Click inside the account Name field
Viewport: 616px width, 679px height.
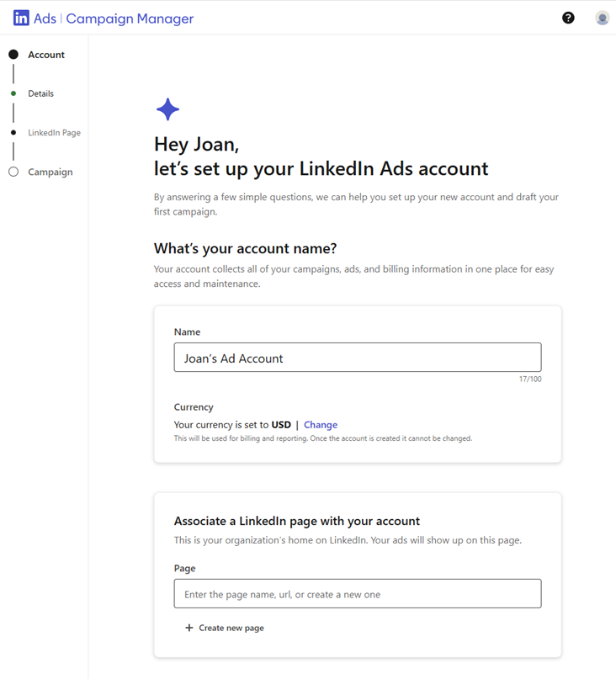(x=357, y=357)
